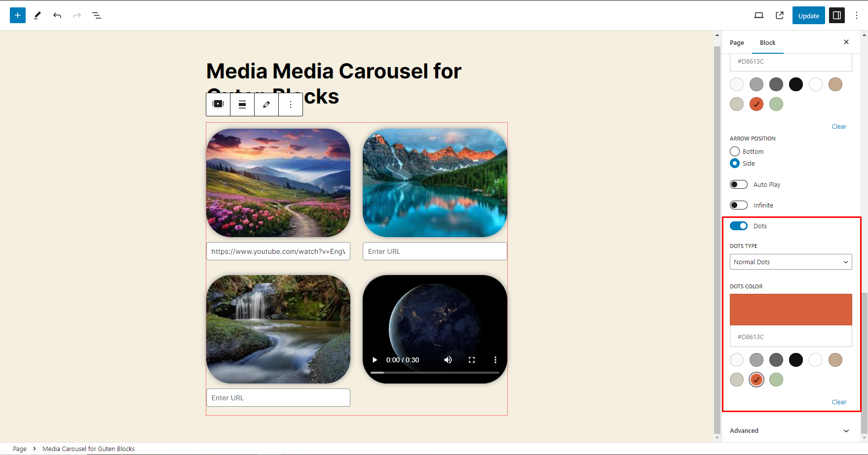Click Enter URL field under lake image
The height and width of the screenshot is (455, 868).
[x=435, y=251]
